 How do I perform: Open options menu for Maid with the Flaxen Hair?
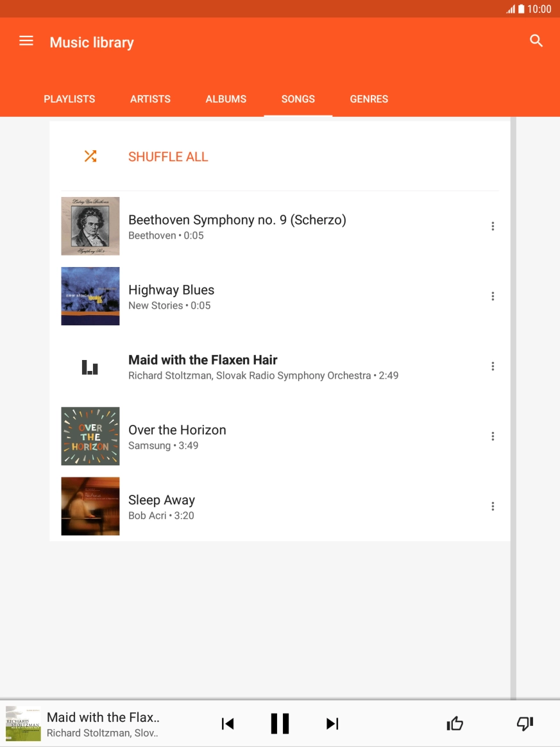pos(493,366)
